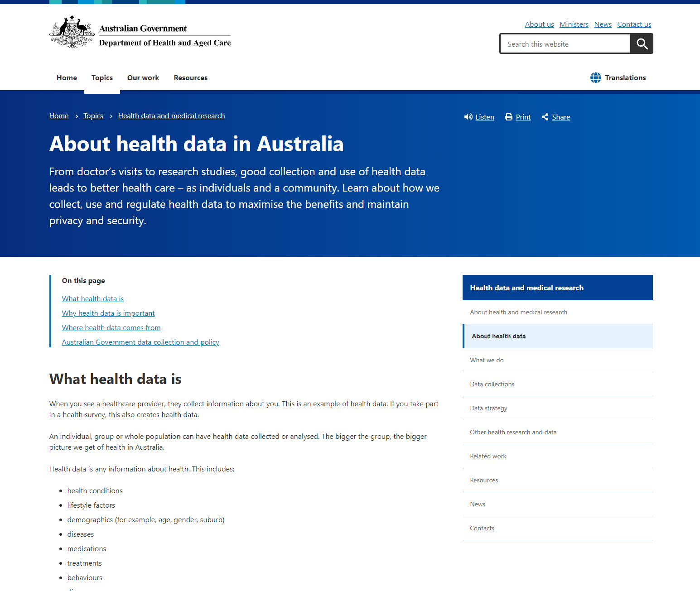700x591 pixels.
Task: Click the search magnifying glass icon
Action: pos(642,43)
